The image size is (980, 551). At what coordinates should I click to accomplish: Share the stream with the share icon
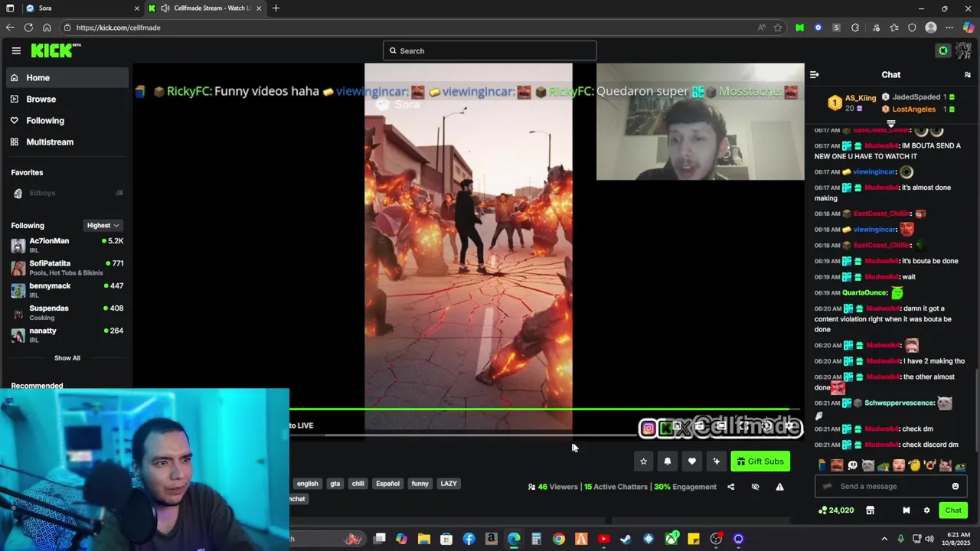click(730, 487)
